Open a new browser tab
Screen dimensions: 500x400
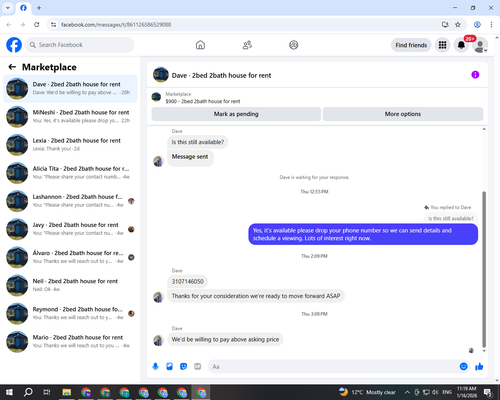pos(39,8)
